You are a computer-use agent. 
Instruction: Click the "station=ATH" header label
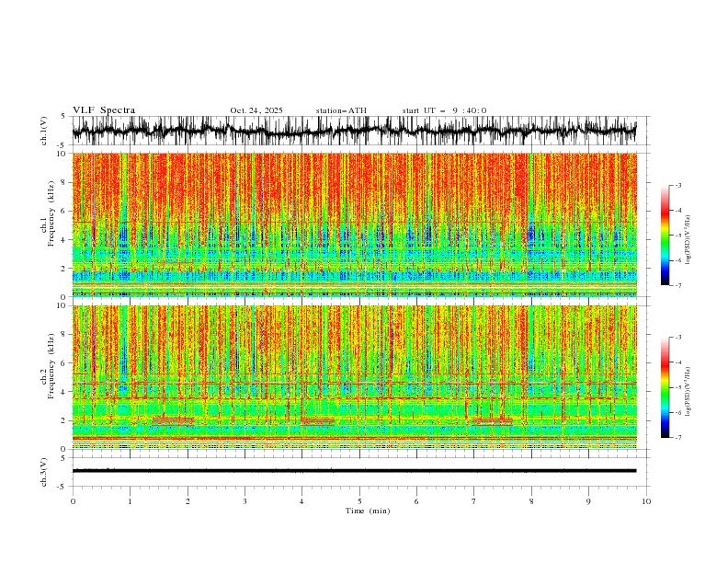coord(341,110)
